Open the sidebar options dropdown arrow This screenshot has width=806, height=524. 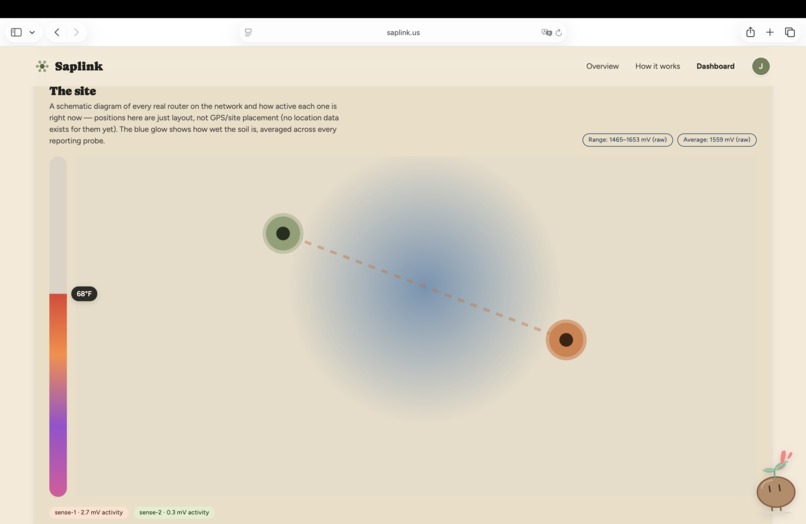tap(32, 32)
